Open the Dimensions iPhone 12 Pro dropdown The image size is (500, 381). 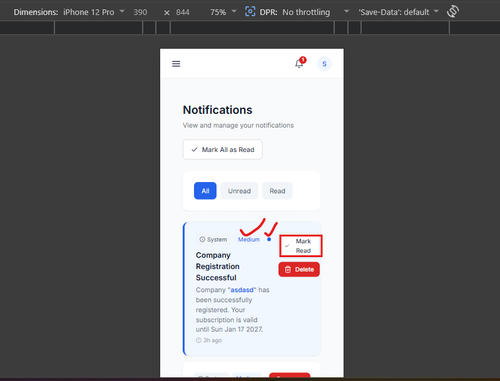94,12
